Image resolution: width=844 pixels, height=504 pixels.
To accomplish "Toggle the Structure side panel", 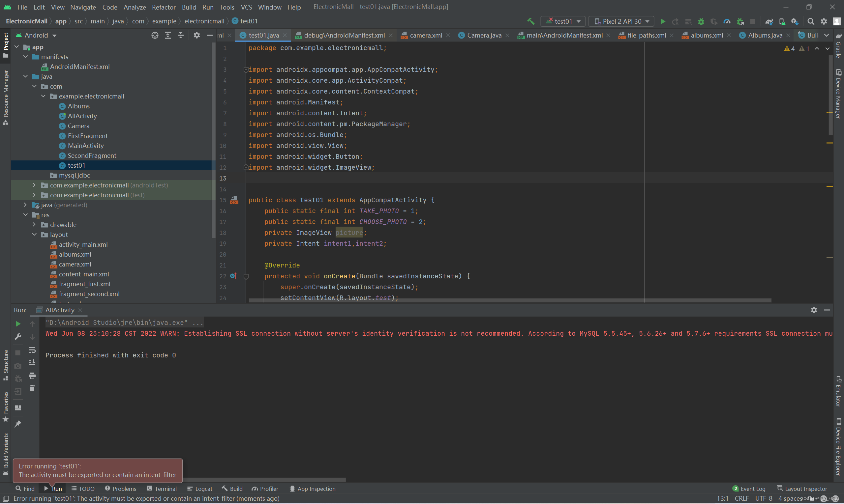I will [x=5, y=365].
